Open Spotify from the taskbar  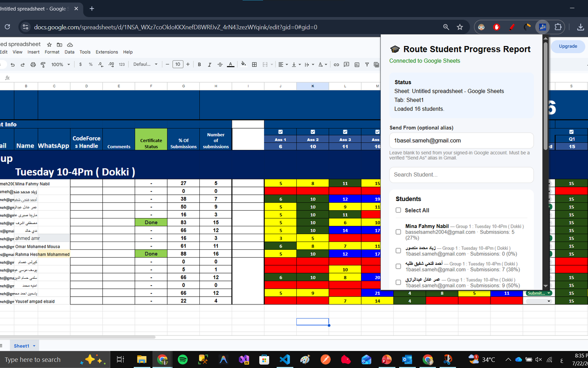[x=182, y=360]
